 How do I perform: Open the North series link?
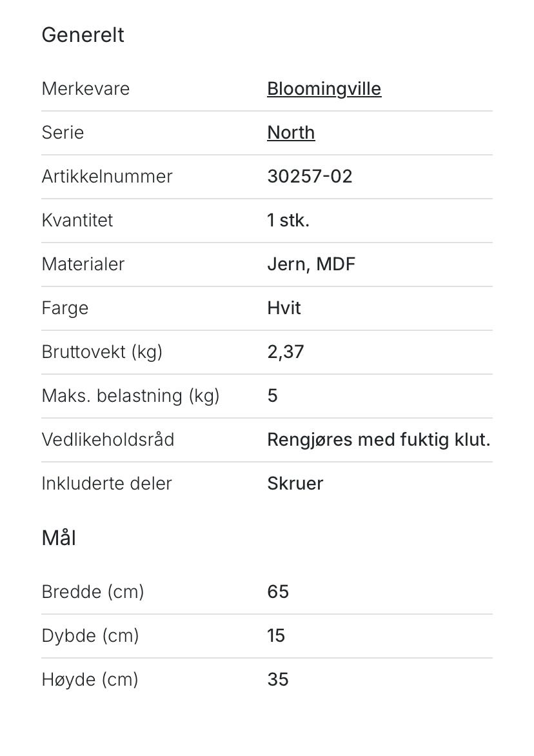[291, 133]
